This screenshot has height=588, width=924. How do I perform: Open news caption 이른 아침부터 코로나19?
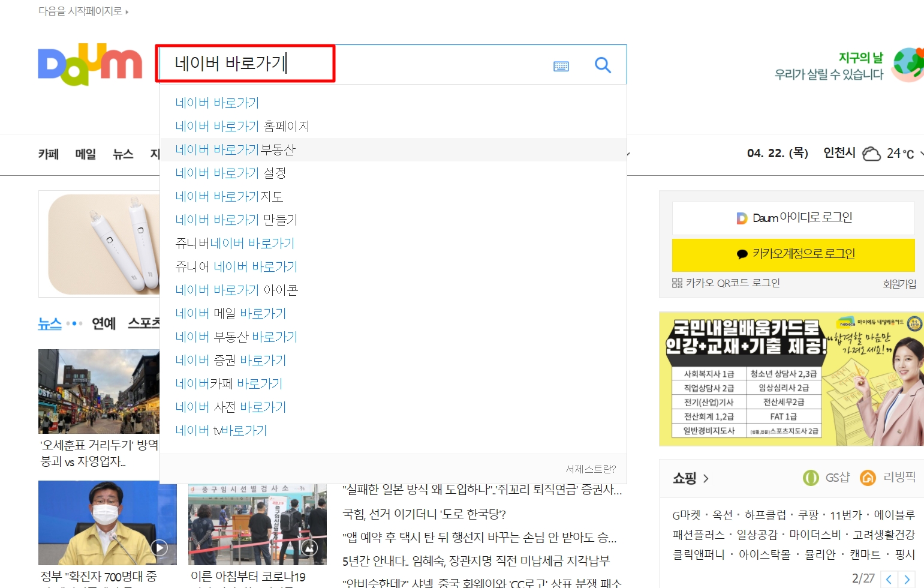(248, 577)
